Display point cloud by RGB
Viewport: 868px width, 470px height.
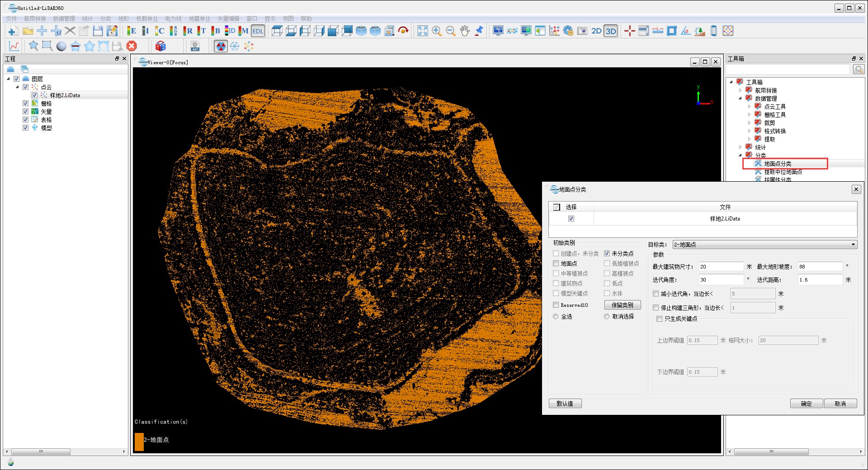(x=174, y=31)
